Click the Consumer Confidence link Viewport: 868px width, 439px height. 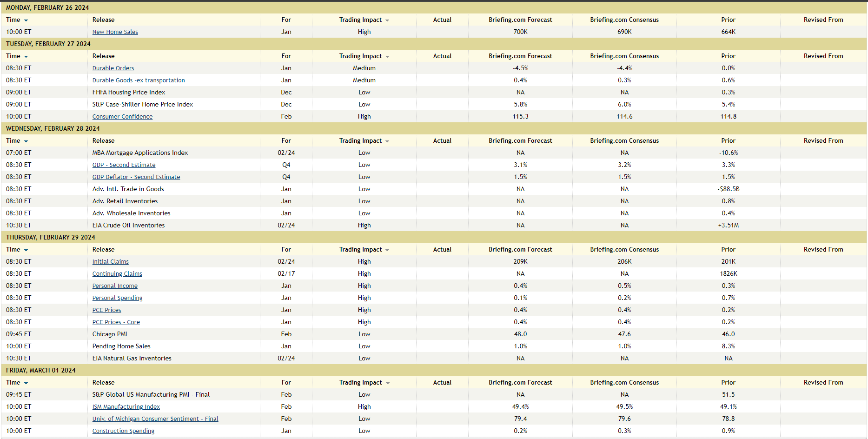[x=122, y=117]
